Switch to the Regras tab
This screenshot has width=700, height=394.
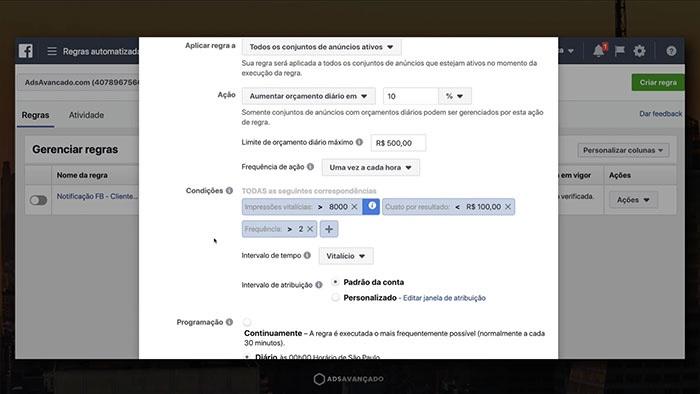[x=35, y=115]
